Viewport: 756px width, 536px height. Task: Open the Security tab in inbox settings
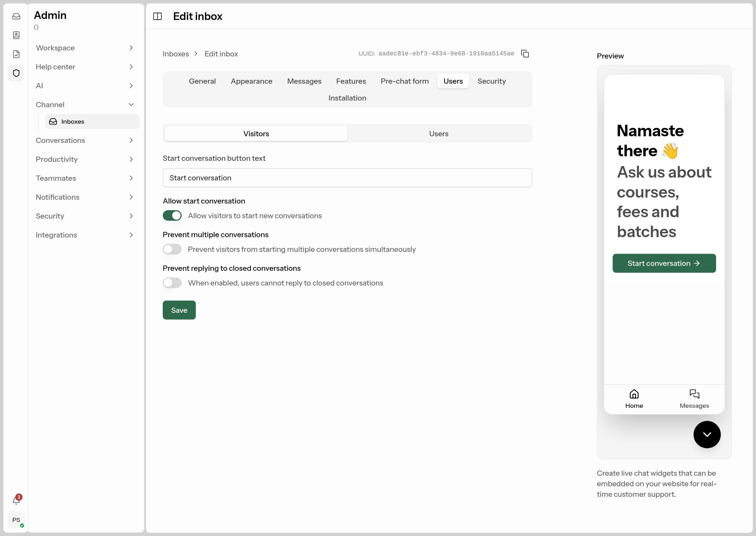[491, 81]
